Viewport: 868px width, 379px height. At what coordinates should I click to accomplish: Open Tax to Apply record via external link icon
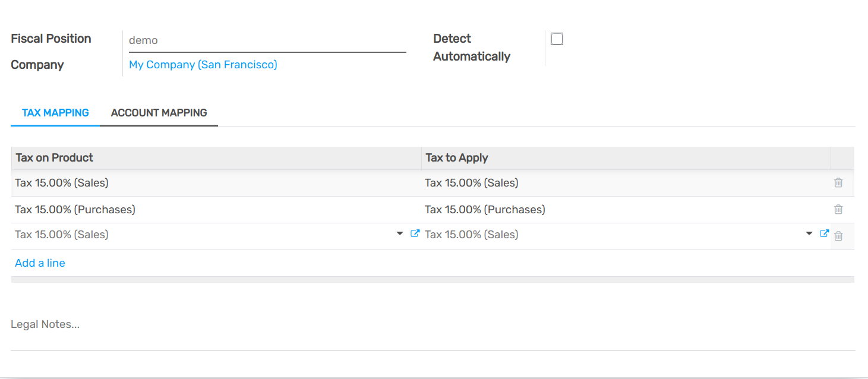824,233
